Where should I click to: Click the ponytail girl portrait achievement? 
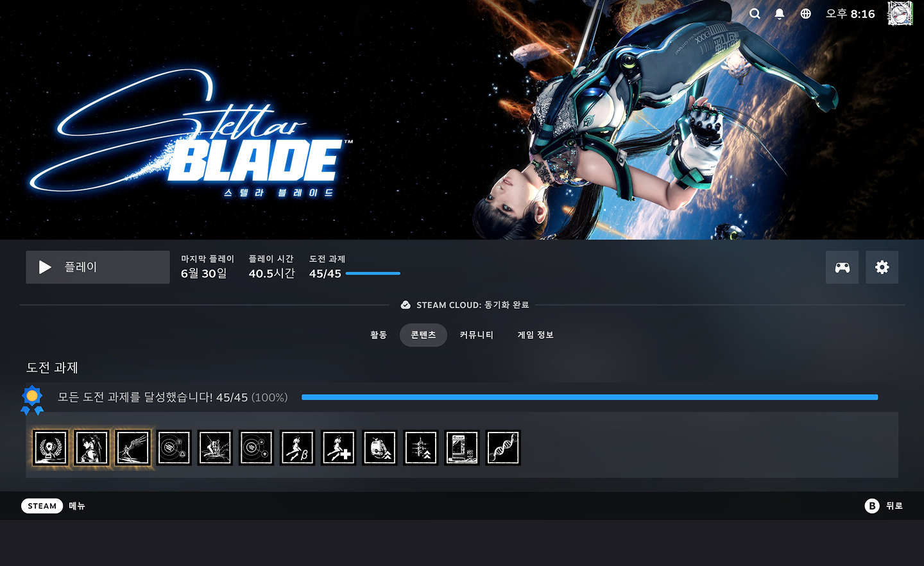(92, 447)
